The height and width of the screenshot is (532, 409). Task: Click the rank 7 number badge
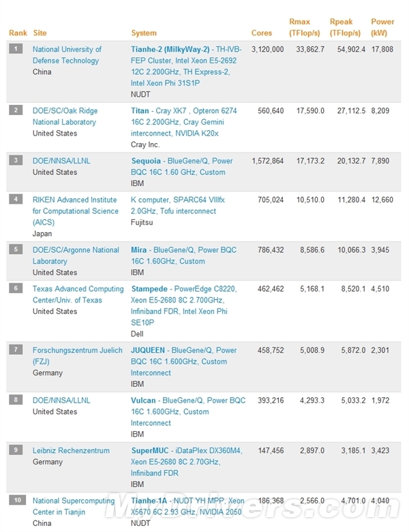click(x=17, y=349)
